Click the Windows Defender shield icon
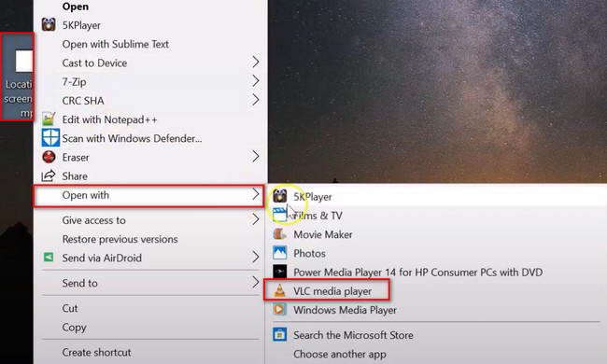The width and height of the screenshot is (607, 364). pyautogui.click(x=50, y=138)
